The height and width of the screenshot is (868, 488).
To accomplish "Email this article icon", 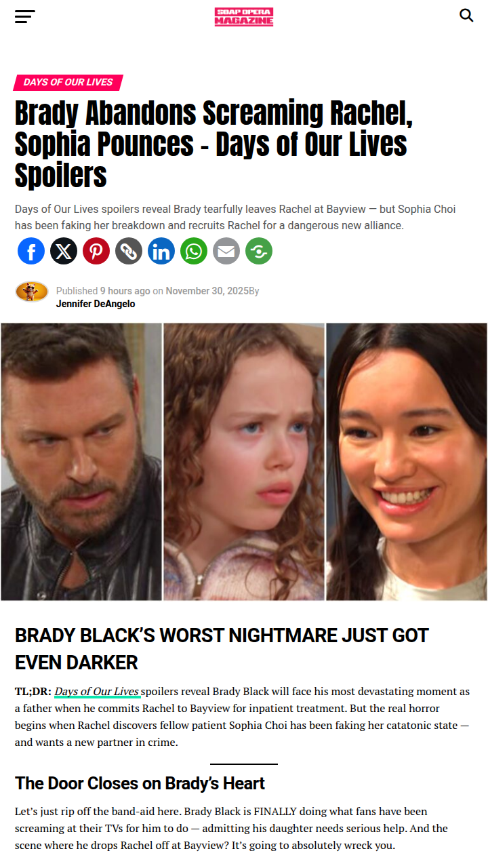I will [x=226, y=251].
